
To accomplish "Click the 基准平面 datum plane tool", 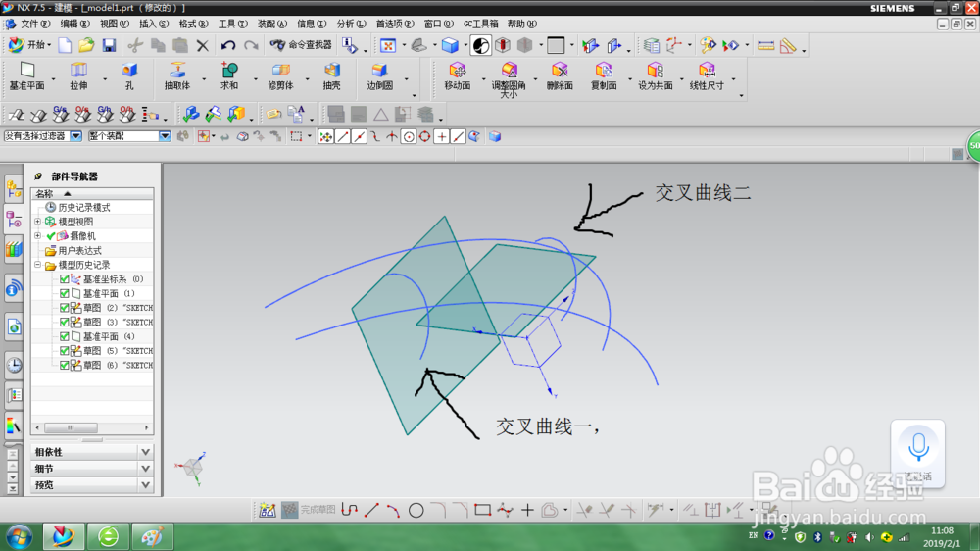I will point(26,76).
